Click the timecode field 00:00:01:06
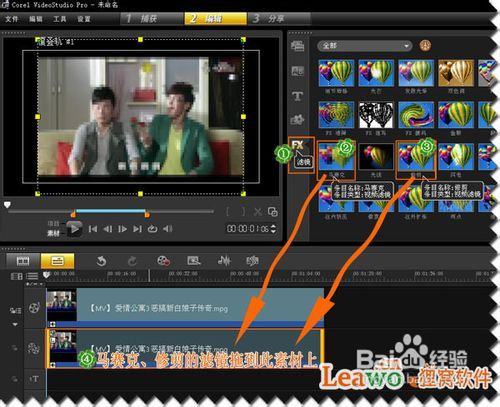500x407 pixels. (x=248, y=229)
